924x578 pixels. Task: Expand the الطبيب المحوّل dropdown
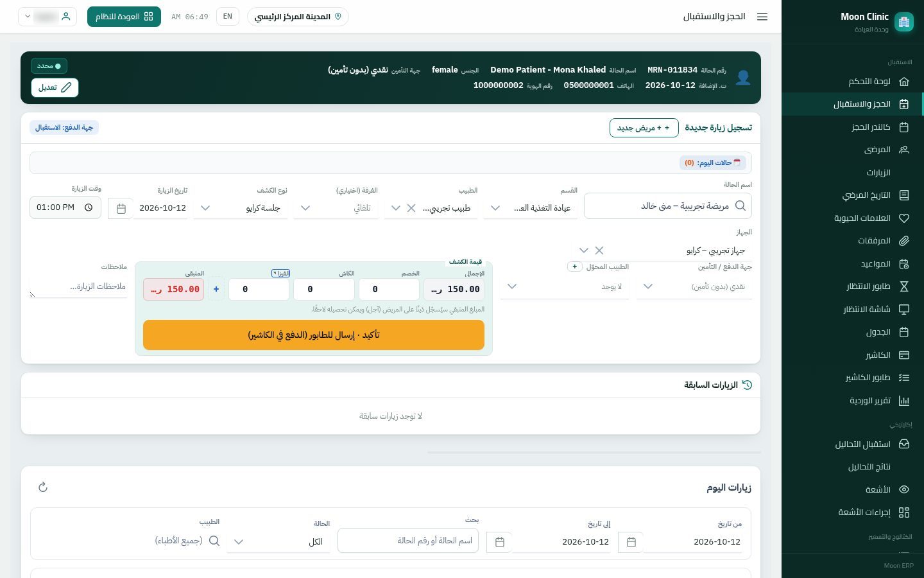565,286
